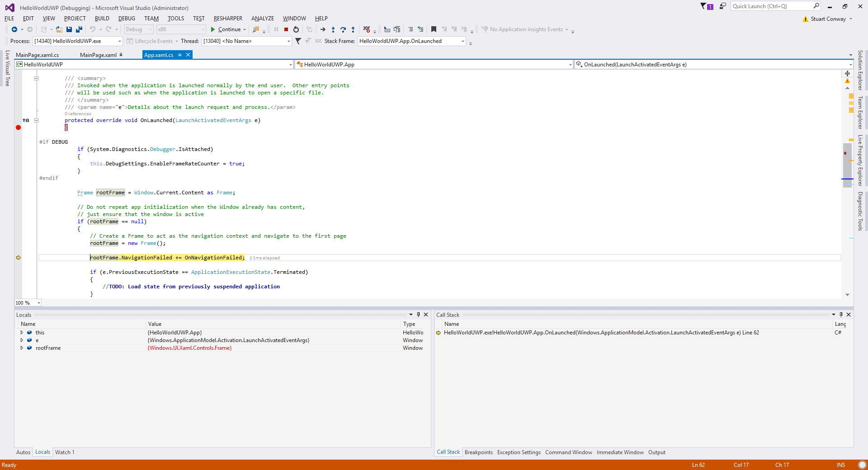This screenshot has width=868, height=470.
Task: Open the ANALYZE menu
Action: pos(263,19)
